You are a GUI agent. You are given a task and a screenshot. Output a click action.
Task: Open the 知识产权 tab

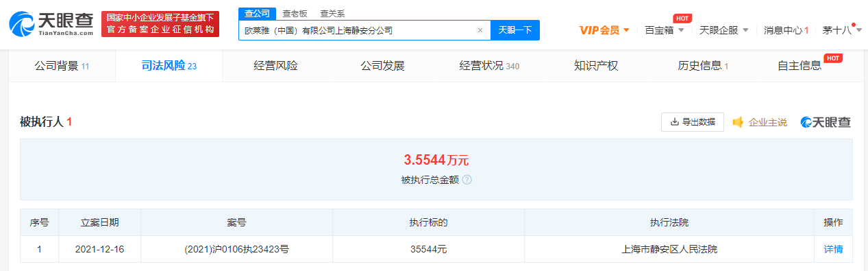pos(596,66)
